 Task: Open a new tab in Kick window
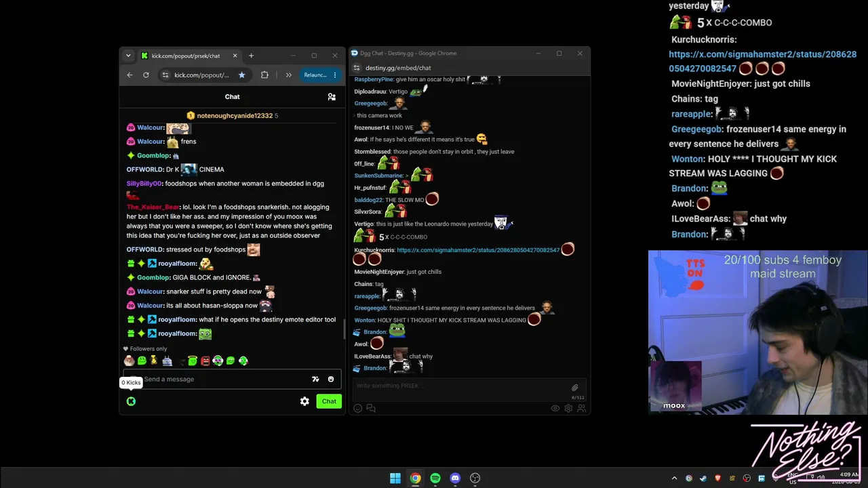(251, 56)
